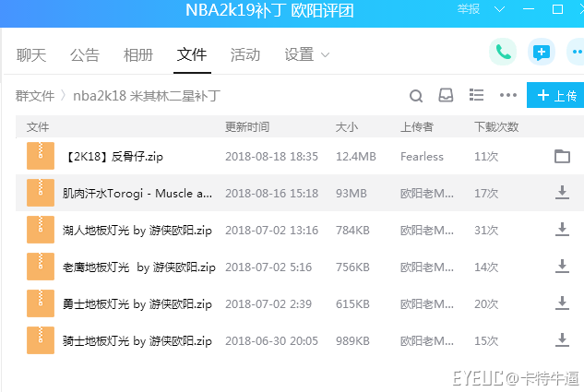This screenshot has width=584, height=392.
Task: Search the group files
Action: point(416,96)
